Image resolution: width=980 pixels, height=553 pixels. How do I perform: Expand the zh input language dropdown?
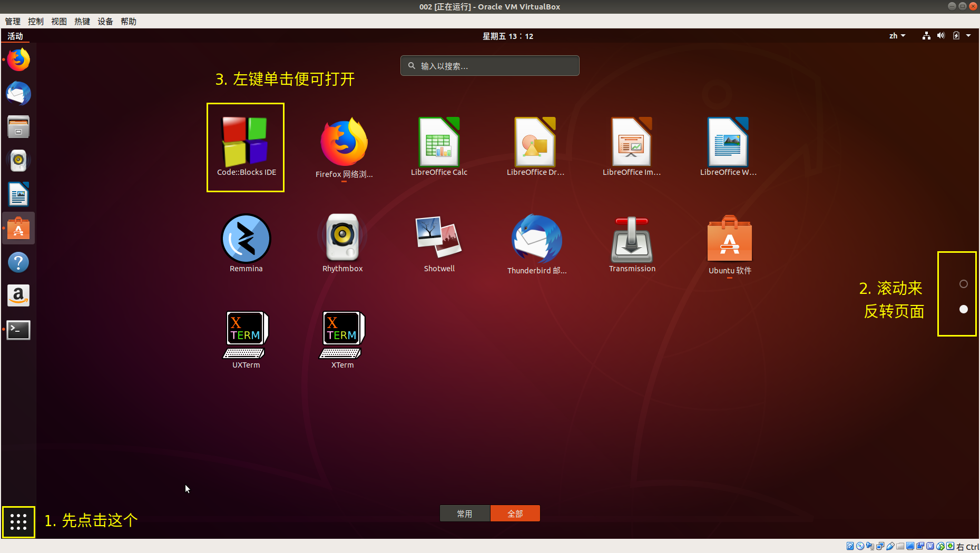(897, 36)
